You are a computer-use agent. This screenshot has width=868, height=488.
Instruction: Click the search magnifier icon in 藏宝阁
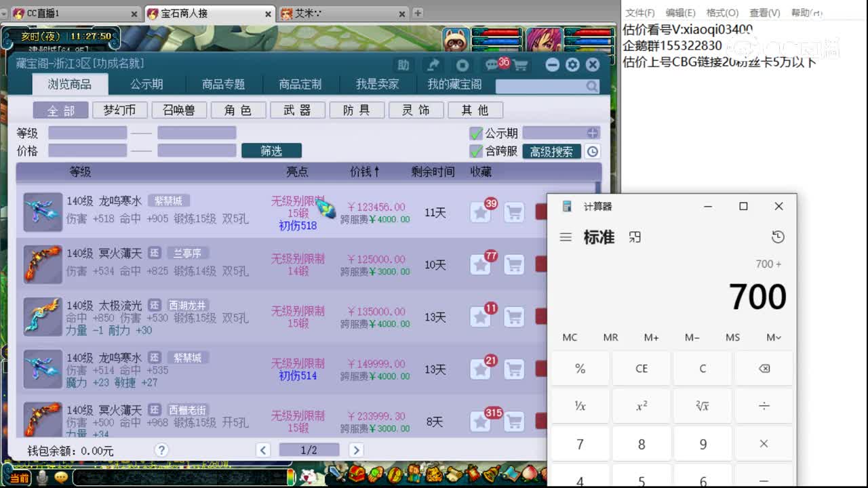(x=592, y=86)
